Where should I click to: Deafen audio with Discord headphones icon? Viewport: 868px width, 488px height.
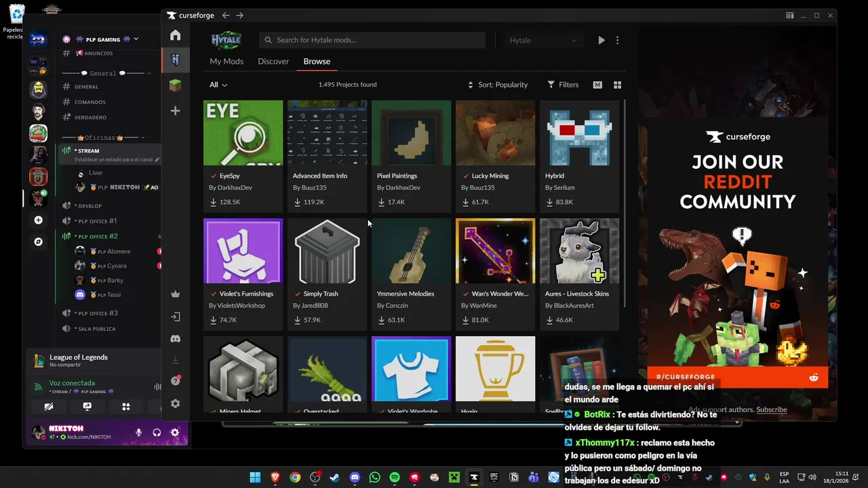[157, 432]
